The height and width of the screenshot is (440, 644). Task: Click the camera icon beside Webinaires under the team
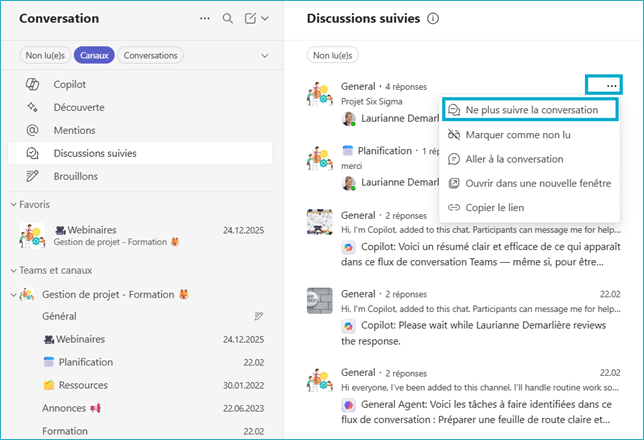point(49,339)
